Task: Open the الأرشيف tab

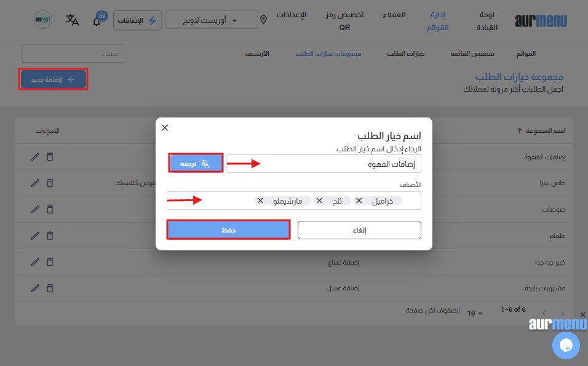Action: point(257,54)
